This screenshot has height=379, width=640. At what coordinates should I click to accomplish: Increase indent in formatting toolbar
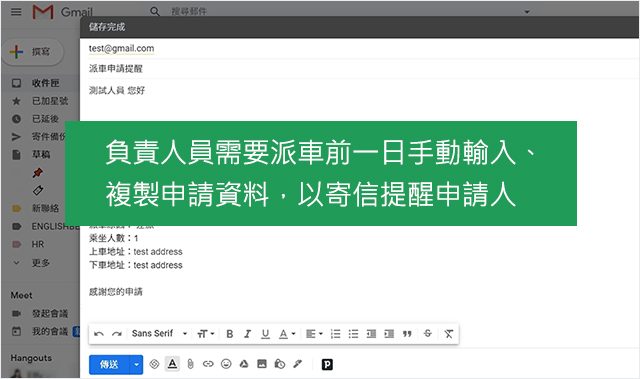389,334
